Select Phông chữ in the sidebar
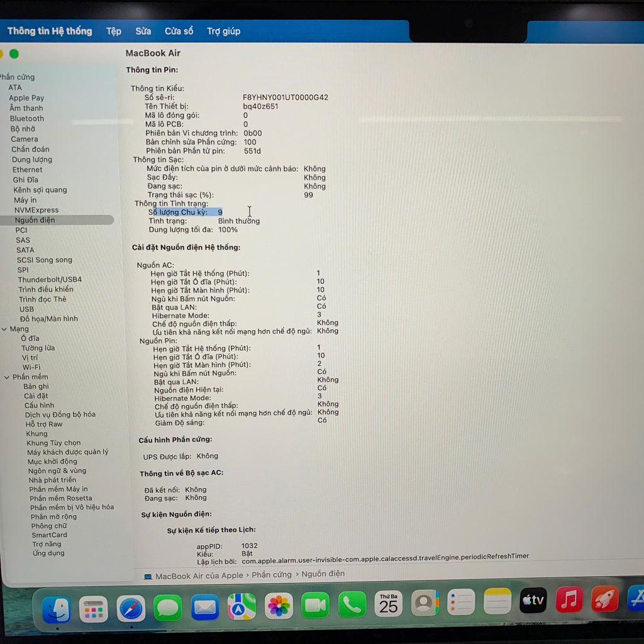 49,526
